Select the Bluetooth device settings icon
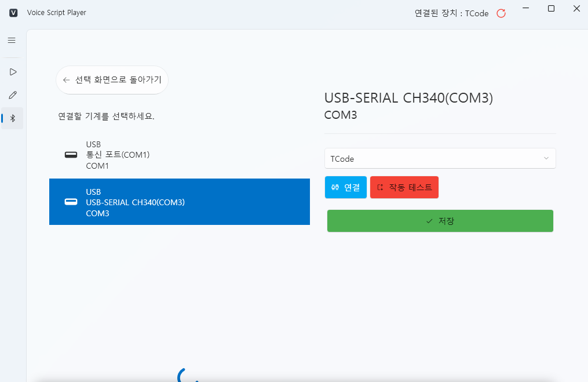588x382 pixels. [13, 118]
